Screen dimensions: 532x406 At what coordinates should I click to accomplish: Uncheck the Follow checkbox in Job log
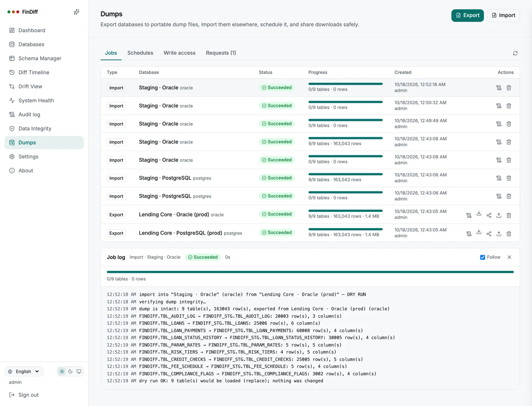point(482,257)
